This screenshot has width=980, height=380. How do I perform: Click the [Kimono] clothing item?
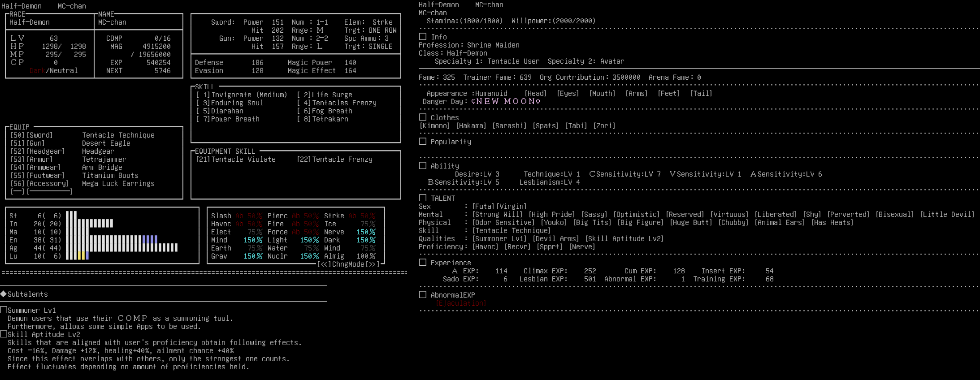click(x=435, y=126)
